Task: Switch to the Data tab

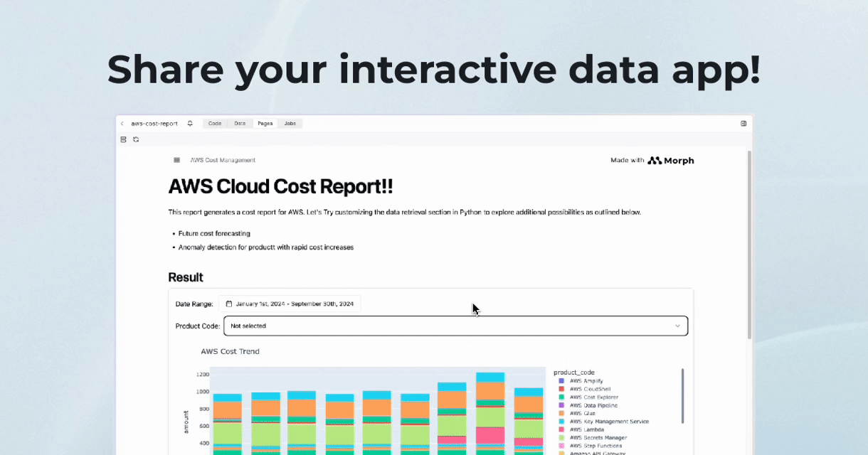Action: pyautogui.click(x=240, y=124)
